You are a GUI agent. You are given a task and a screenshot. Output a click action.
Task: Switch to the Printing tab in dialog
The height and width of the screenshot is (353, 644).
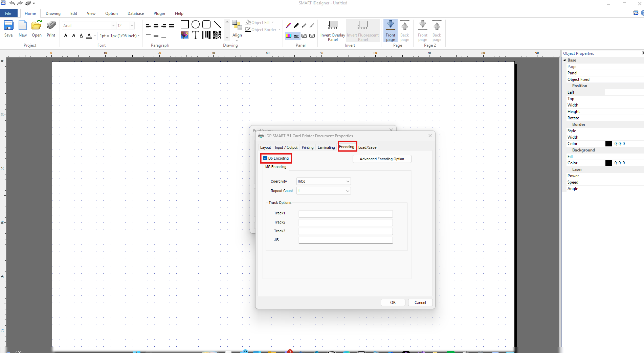click(x=308, y=147)
